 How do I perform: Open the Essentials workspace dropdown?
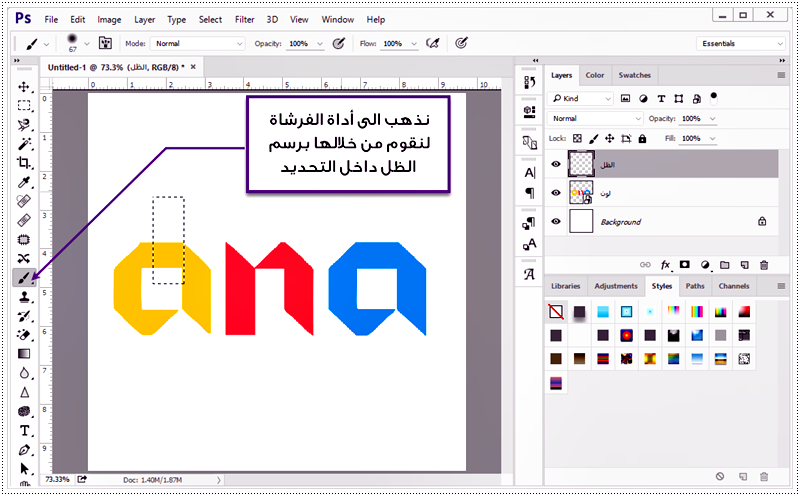click(x=740, y=43)
